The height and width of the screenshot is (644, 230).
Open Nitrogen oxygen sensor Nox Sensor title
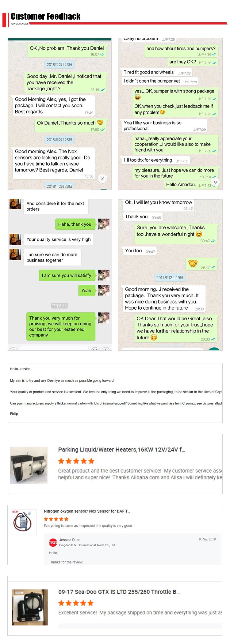click(x=87, y=511)
